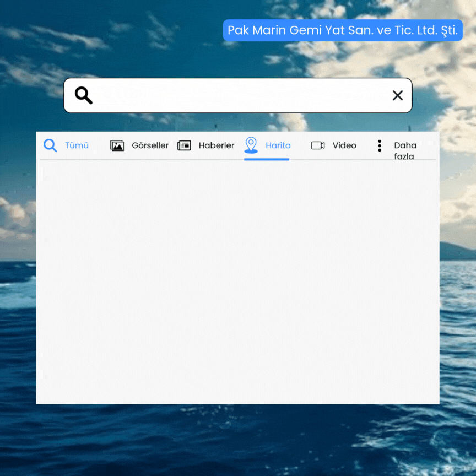Switch to the Tümü tab label
Viewport: 476px width, 476px height.
[77, 145]
